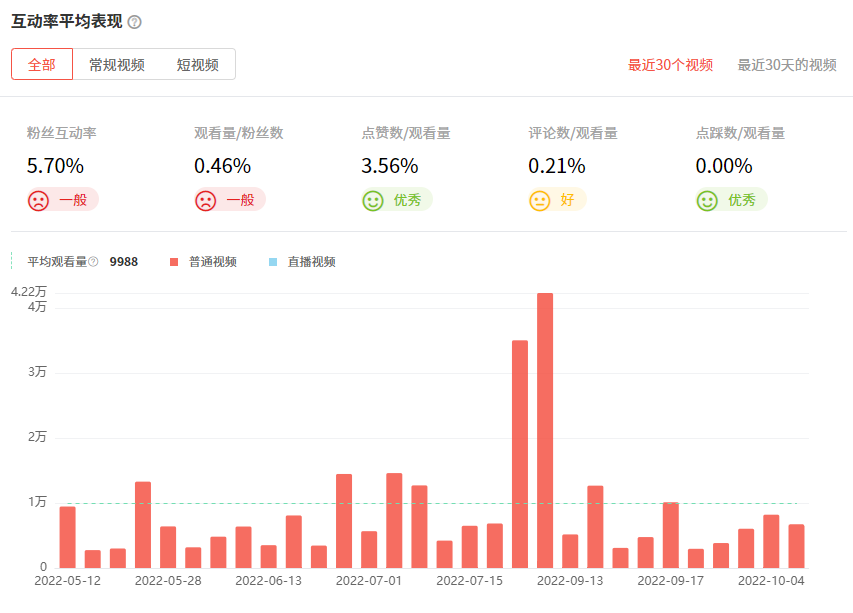The height and width of the screenshot is (613, 853).
Task: Switch to 常规视频 tab
Action: [116, 65]
